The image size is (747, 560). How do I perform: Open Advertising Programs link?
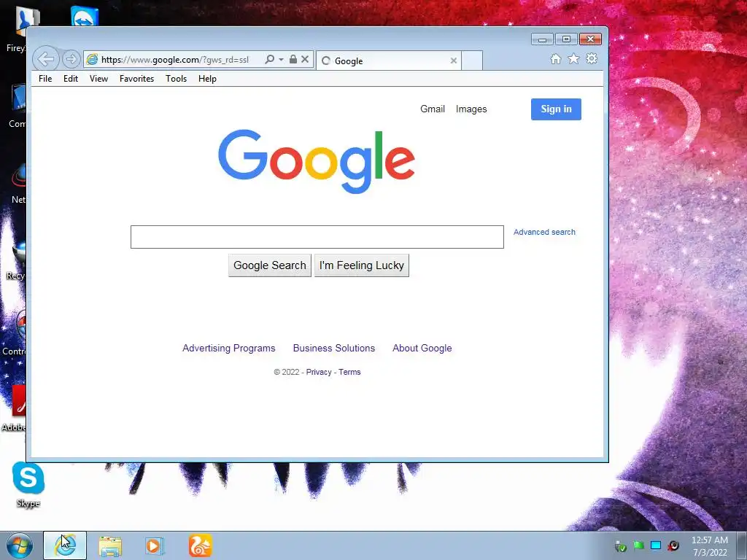click(x=228, y=348)
